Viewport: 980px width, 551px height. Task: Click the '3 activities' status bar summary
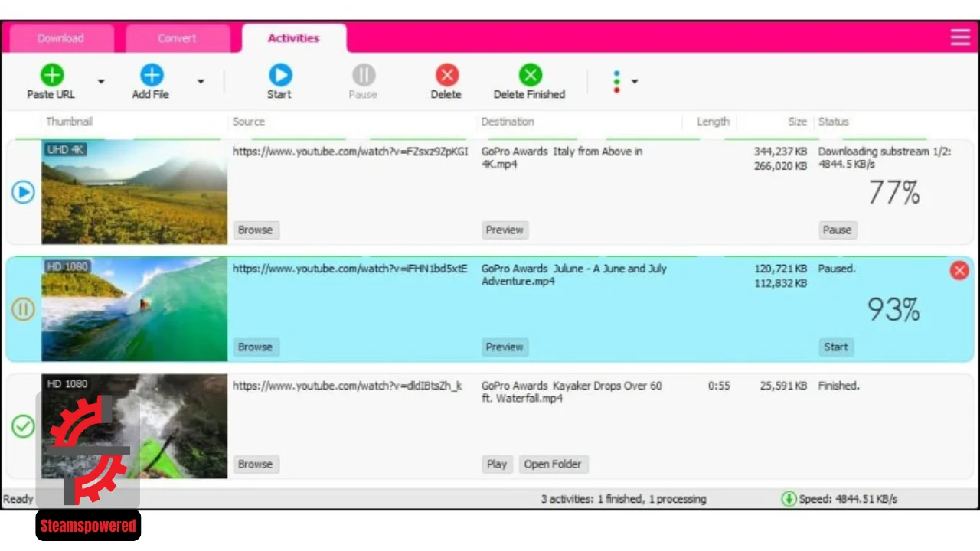(x=623, y=499)
